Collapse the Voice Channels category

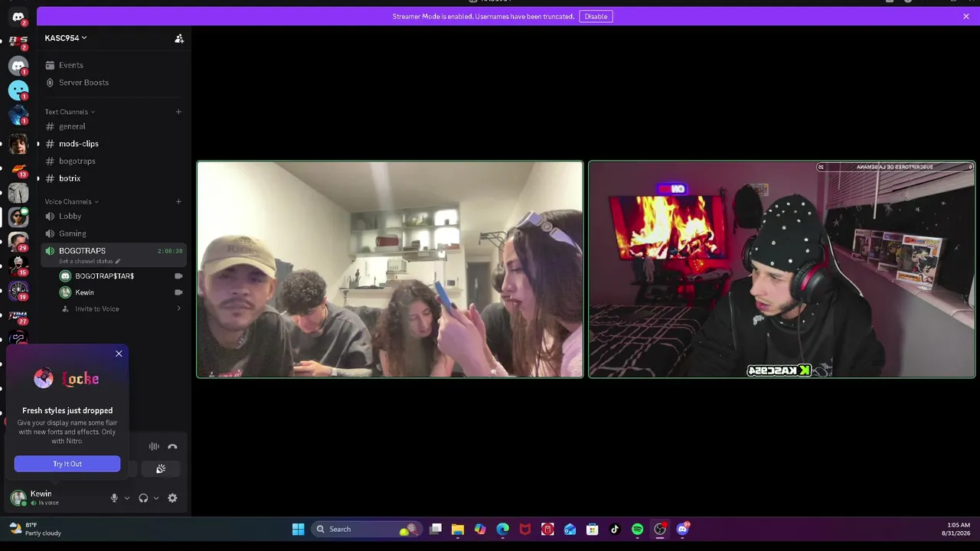72,202
